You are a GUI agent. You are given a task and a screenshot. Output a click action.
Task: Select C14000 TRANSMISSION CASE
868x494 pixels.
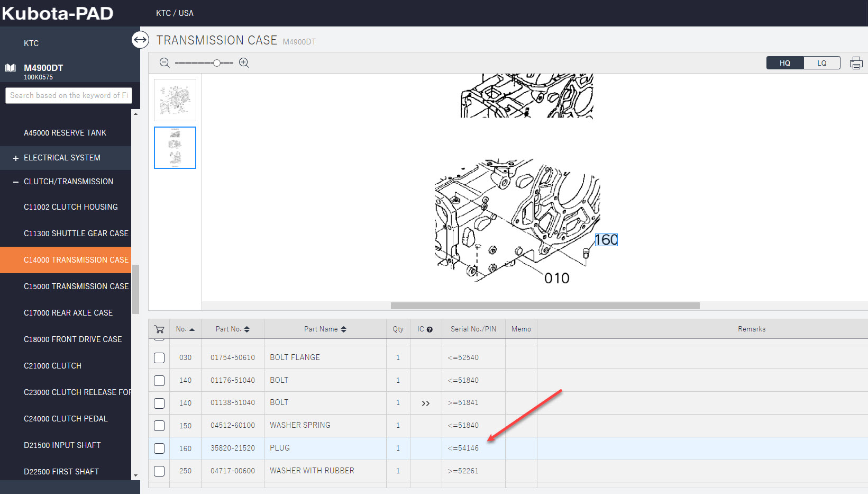click(x=66, y=260)
